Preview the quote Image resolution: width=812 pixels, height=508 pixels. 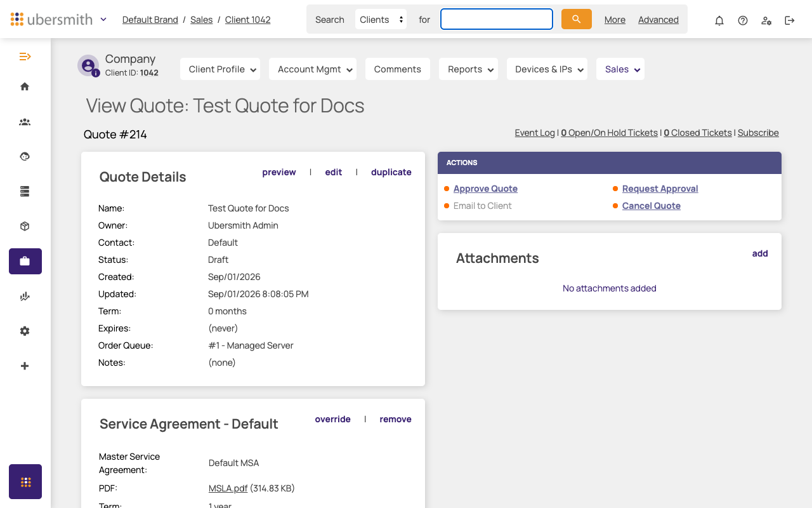click(279, 172)
